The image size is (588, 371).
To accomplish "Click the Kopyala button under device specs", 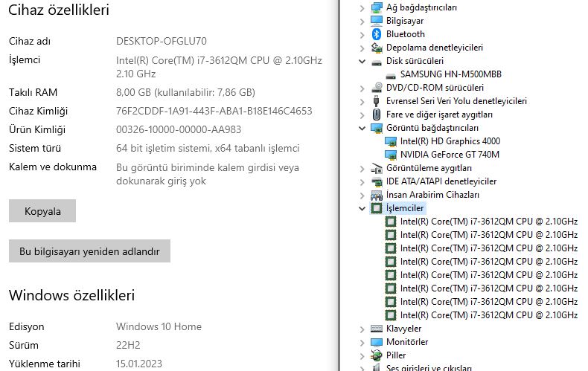I will point(42,211).
